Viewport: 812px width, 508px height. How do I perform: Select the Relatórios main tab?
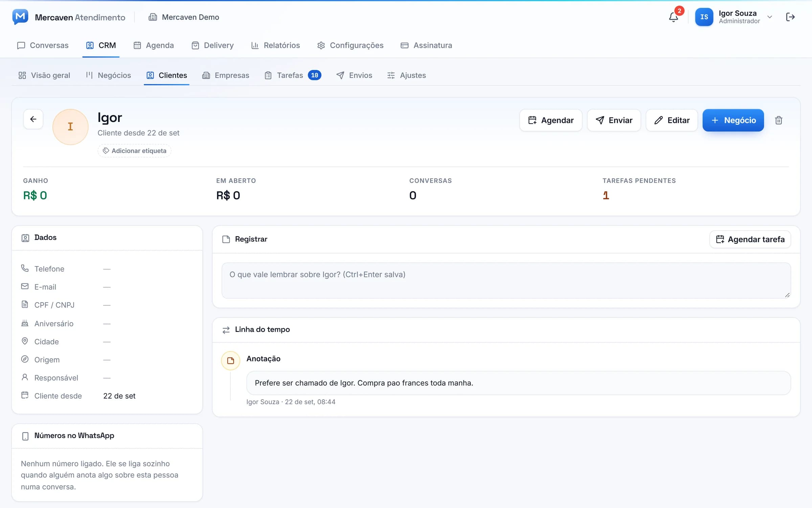tap(275, 45)
